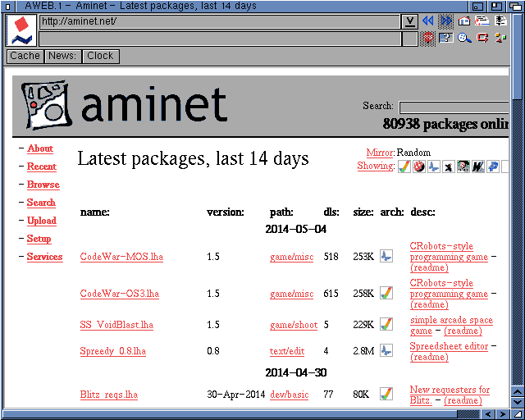Open the About sidebar link
525x420 pixels.
40,148
